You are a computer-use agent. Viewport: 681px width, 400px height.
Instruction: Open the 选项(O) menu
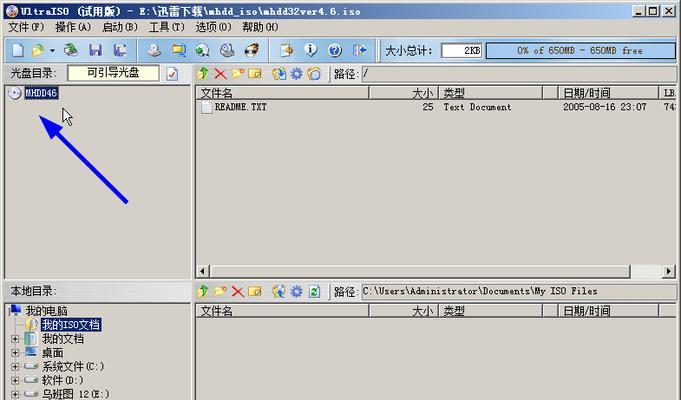pos(213,27)
